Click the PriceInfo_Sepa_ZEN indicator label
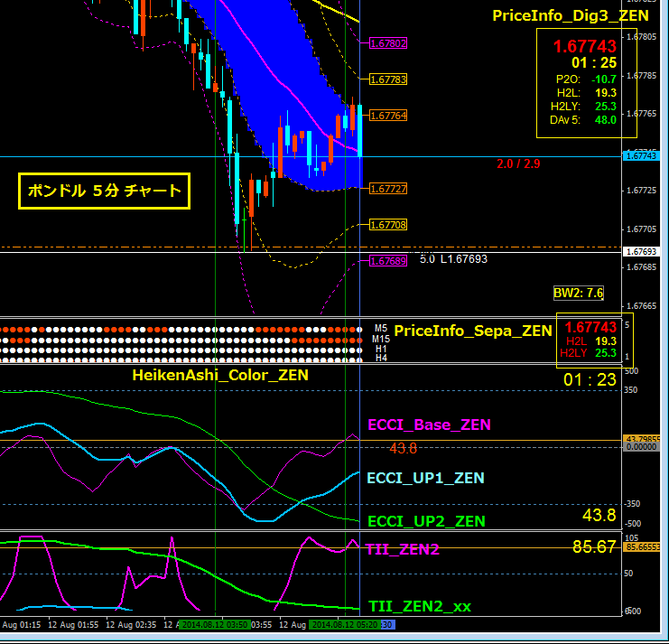 pos(473,331)
